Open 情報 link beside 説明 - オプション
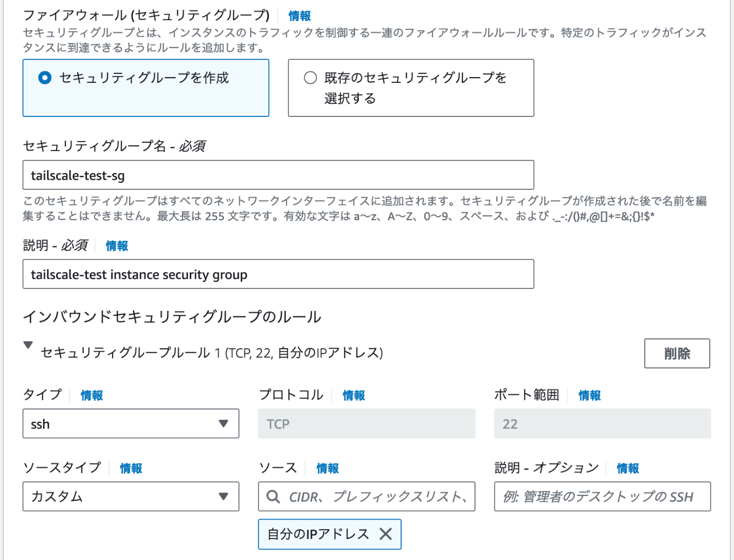 628,468
